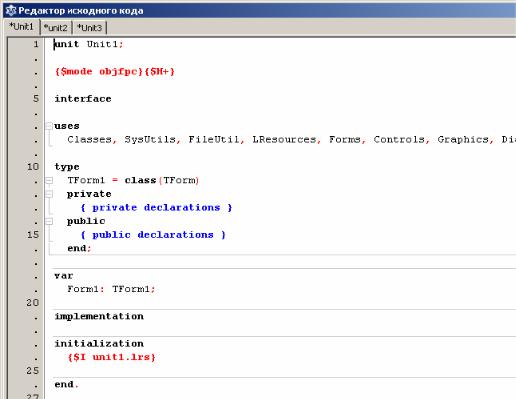Switch to the *Unit1 tab

point(22,27)
